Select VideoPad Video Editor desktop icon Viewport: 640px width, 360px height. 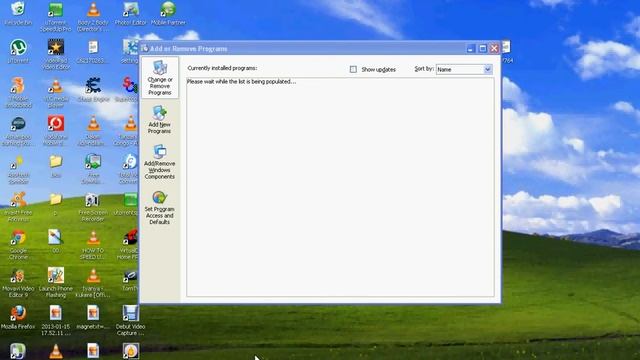coord(56,55)
